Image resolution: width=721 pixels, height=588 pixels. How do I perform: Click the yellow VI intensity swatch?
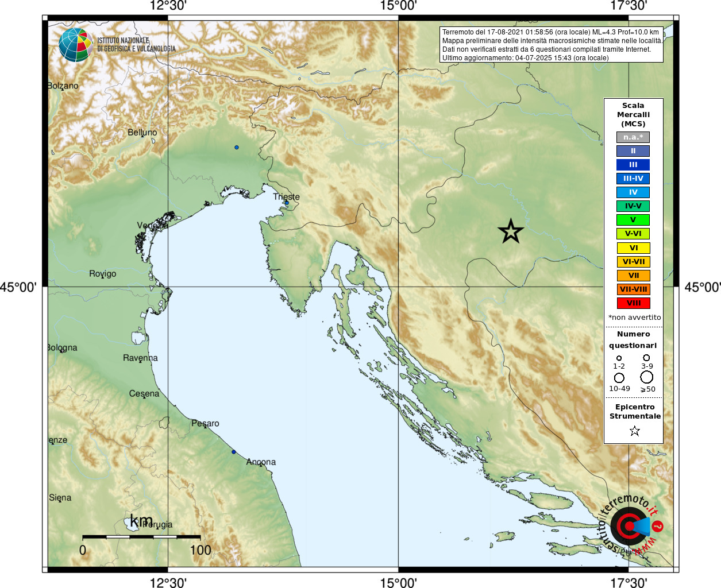tap(633, 248)
